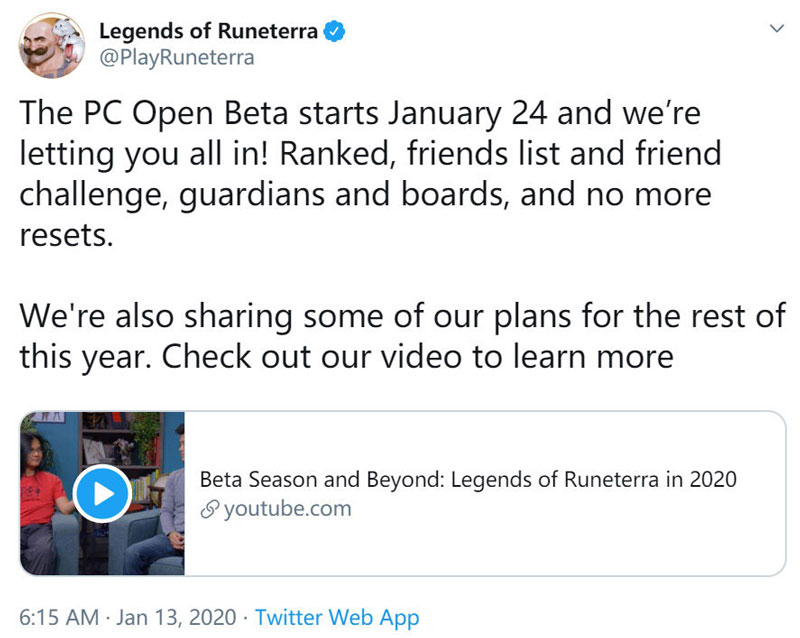Click the 'January 24' text in tweet
This screenshot has height=638, width=800.
pyautogui.click(x=468, y=113)
